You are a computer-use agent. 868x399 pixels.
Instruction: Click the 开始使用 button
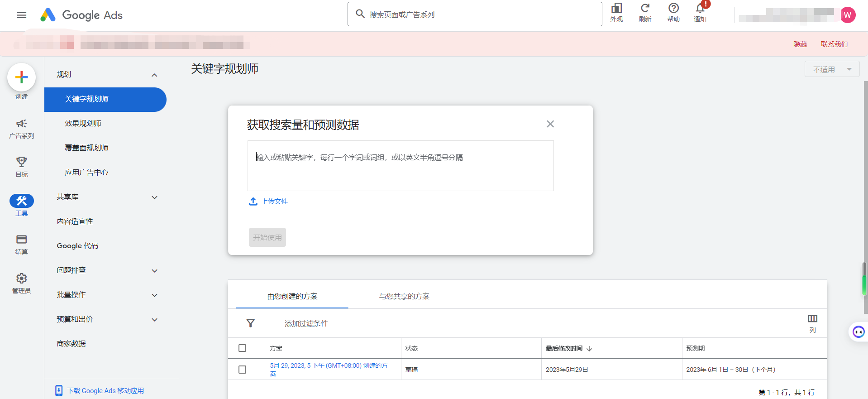[x=267, y=237]
